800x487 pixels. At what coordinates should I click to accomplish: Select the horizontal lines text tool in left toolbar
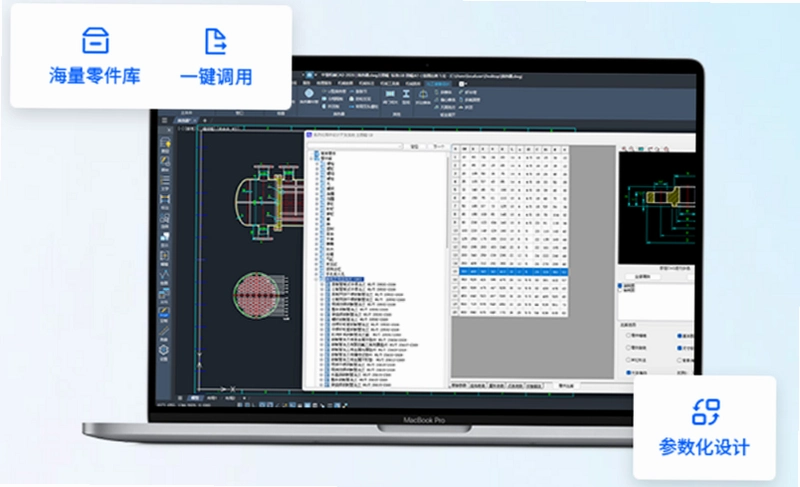(165, 181)
